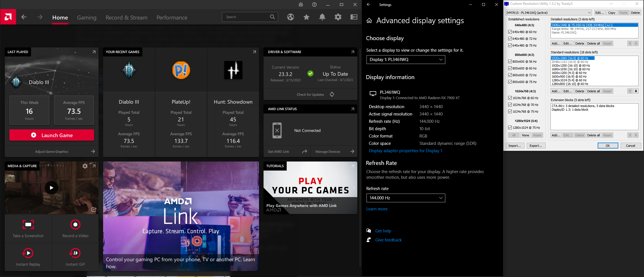Open the help question mark icon in AMD Software
The image size is (644, 277).
[314, 5]
